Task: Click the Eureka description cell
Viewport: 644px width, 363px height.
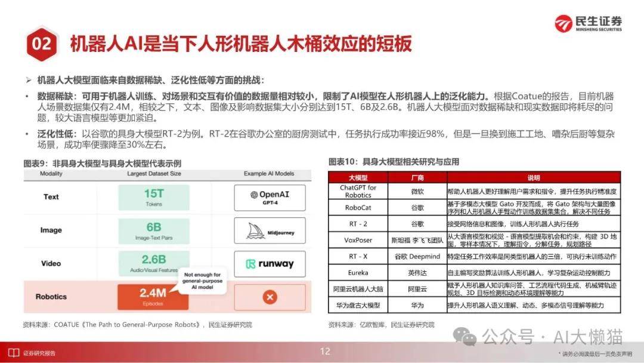Action: (x=534, y=273)
